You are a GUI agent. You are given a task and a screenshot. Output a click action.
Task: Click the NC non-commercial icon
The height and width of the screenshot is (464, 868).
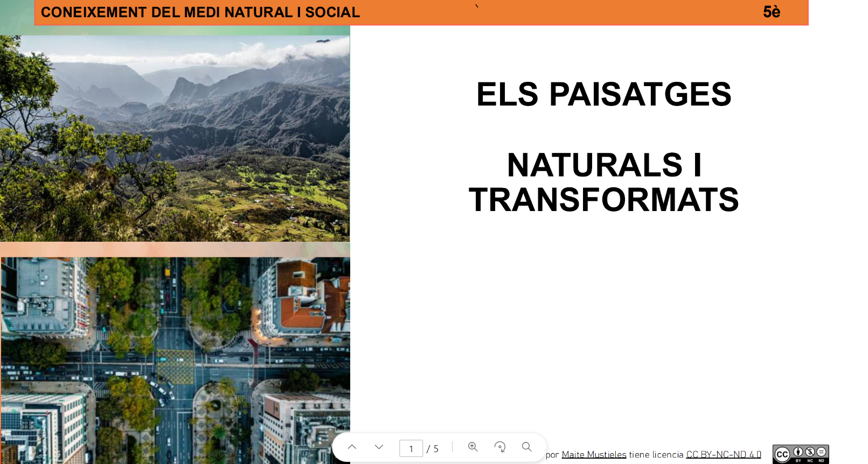tap(810, 452)
